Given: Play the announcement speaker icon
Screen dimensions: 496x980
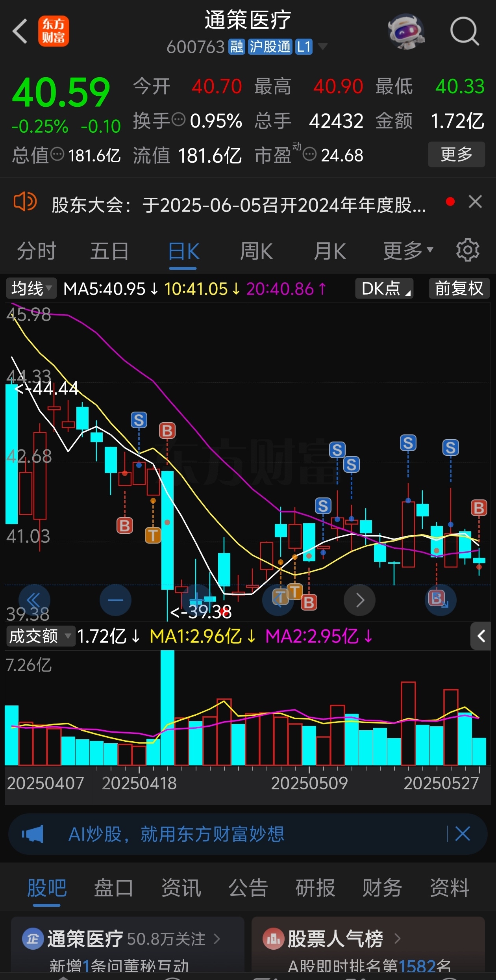Looking at the screenshot, I should pyautogui.click(x=25, y=202).
